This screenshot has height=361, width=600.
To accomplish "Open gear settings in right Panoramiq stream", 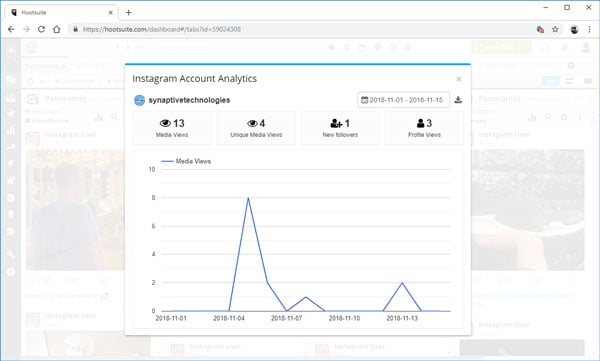I will click(564, 118).
